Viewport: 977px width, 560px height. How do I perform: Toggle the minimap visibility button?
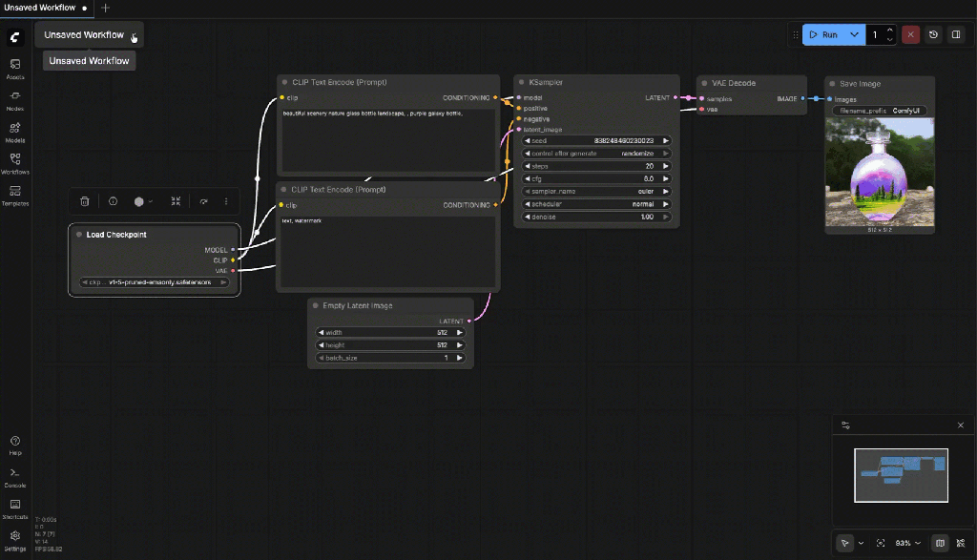pyautogui.click(x=940, y=543)
